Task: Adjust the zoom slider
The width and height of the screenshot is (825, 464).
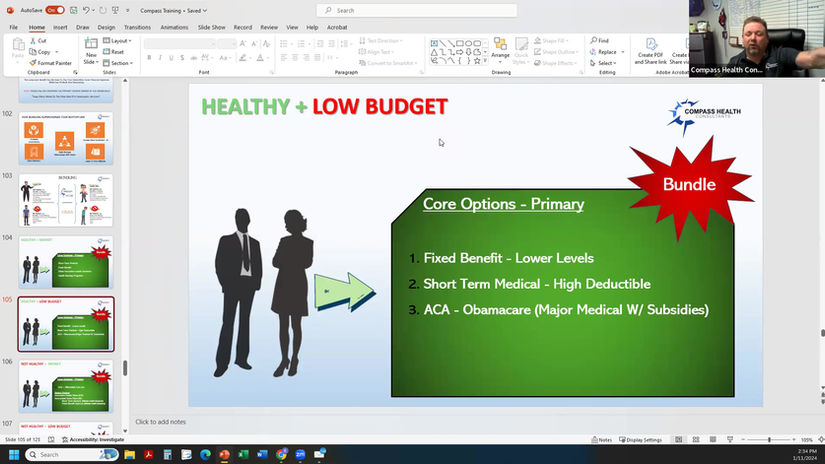Action: coord(769,440)
